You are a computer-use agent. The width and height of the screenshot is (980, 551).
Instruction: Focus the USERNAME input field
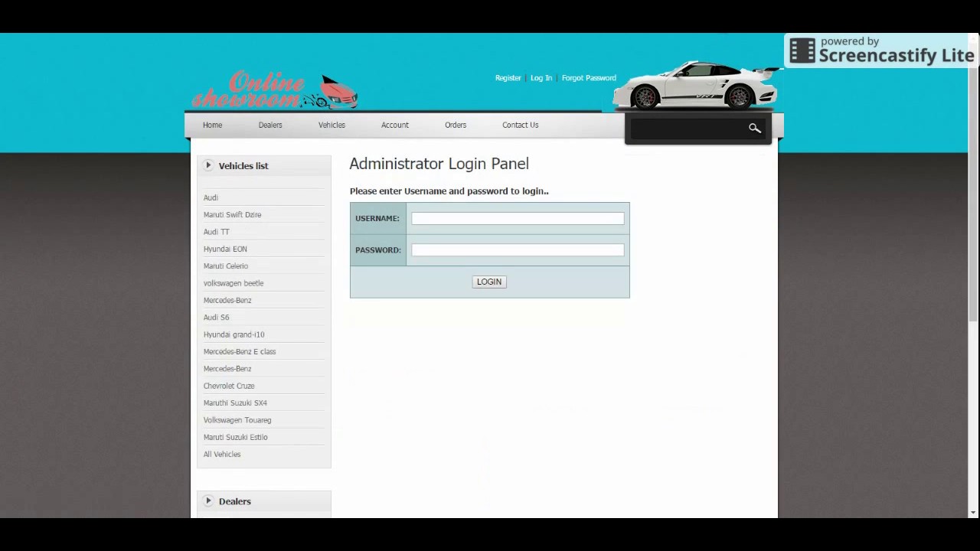point(518,219)
